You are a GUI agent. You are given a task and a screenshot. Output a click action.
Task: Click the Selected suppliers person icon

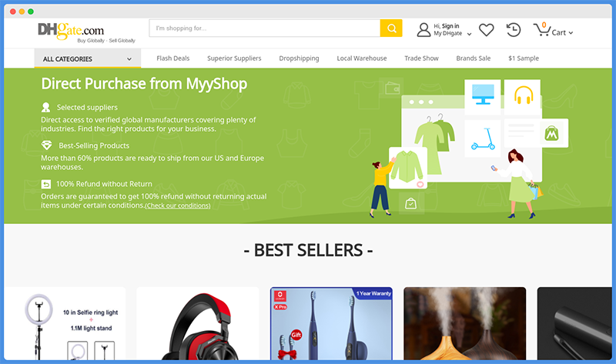tap(46, 107)
